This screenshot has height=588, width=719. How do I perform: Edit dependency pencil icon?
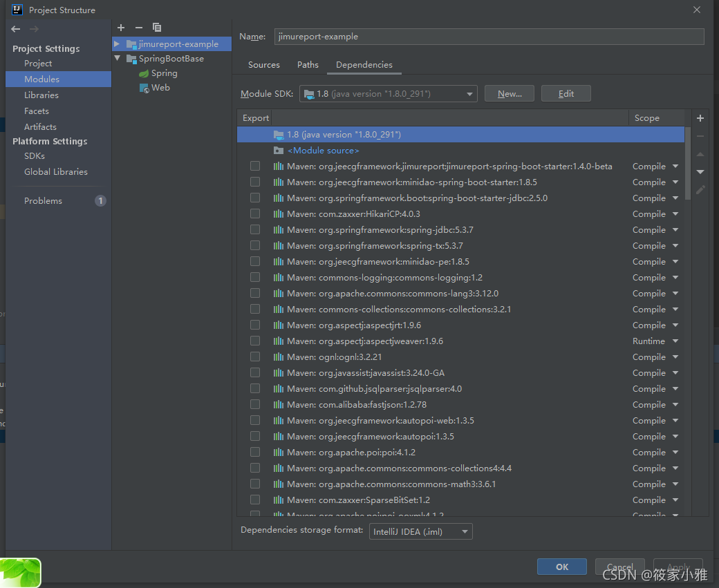(x=700, y=190)
